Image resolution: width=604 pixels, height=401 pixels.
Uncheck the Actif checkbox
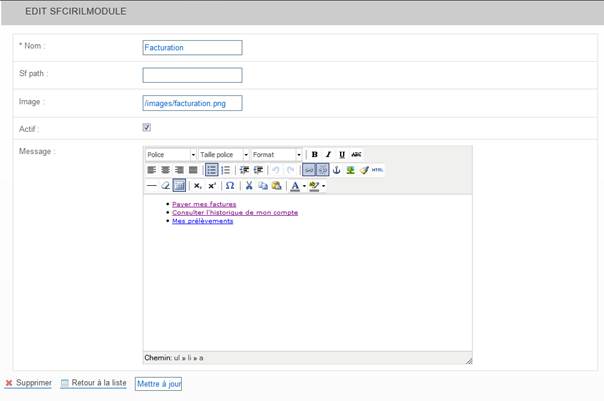(x=147, y=128)
